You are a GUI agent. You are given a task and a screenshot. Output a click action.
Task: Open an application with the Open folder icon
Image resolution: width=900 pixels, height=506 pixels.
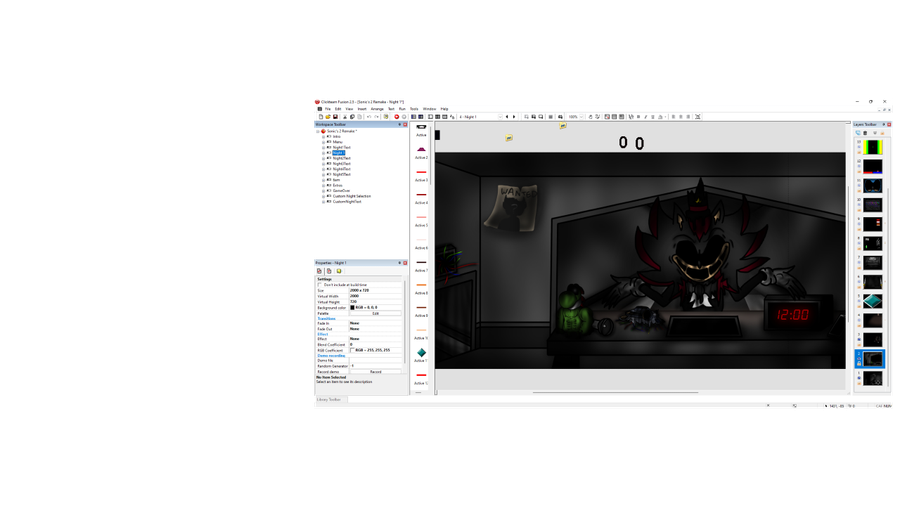tap(328, 116)
